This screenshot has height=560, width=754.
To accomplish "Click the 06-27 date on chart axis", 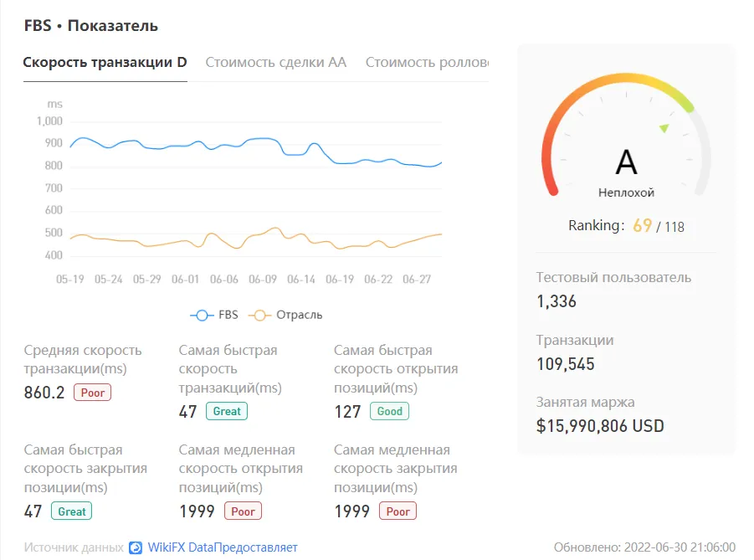I will (x=417, y=280).
